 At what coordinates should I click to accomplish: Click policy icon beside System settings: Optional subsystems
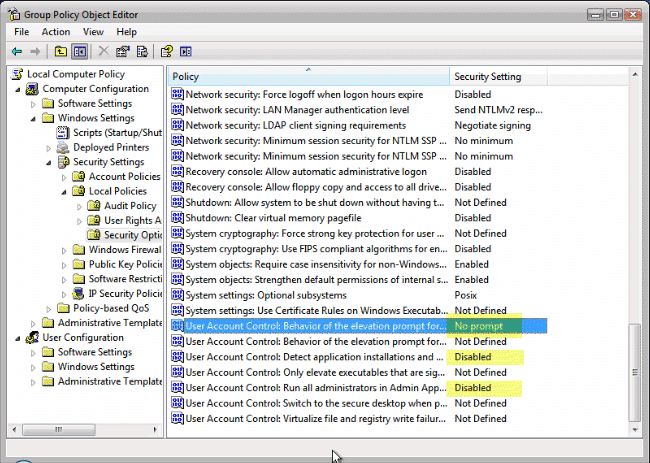[177, 295]
